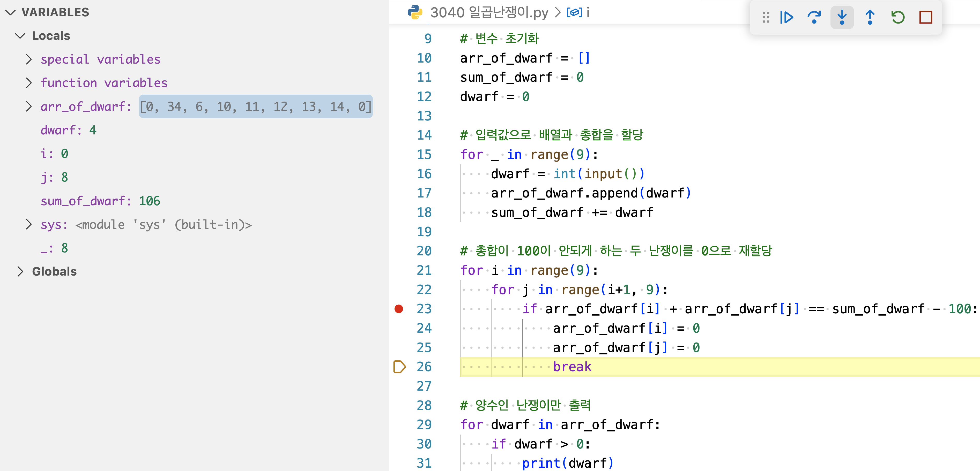980x471 pixels.
Task: Select the highlighted arr_of_dwarf value list
Action: point(256,107)
